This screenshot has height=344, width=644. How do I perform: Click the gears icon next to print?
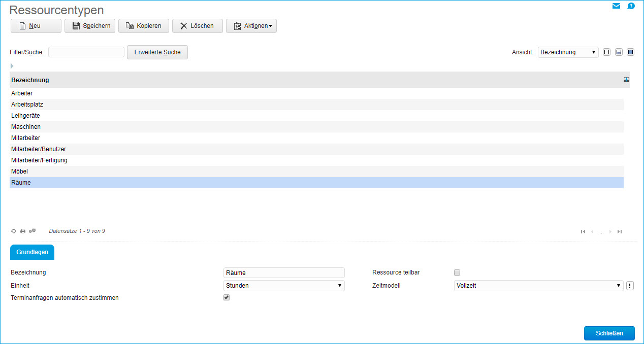pos(33,231)
